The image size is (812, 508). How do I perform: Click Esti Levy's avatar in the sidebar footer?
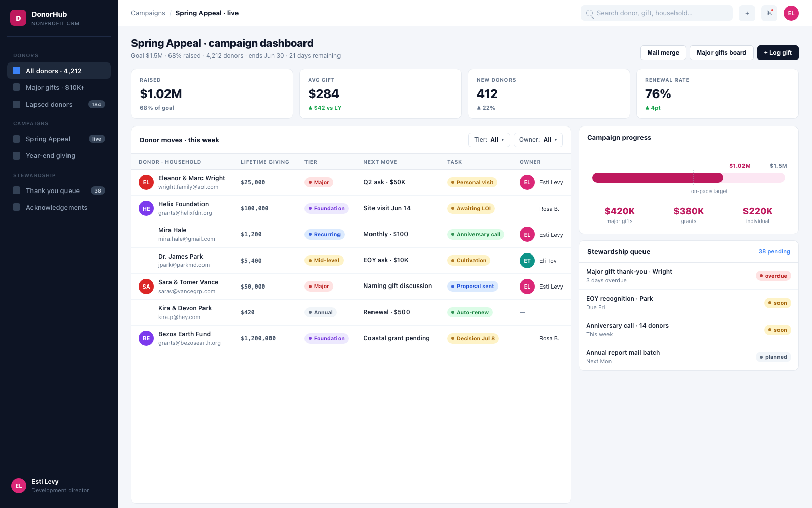point(19,486)
